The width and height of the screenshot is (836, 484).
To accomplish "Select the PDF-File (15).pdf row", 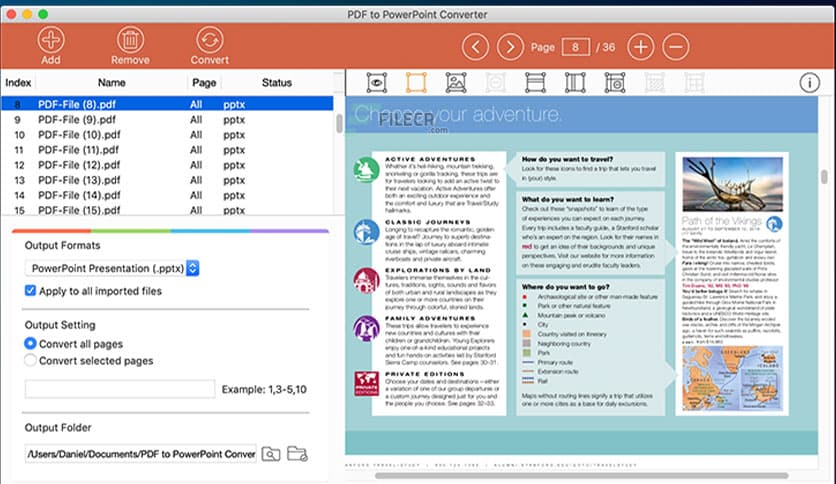I will (167, 210).
